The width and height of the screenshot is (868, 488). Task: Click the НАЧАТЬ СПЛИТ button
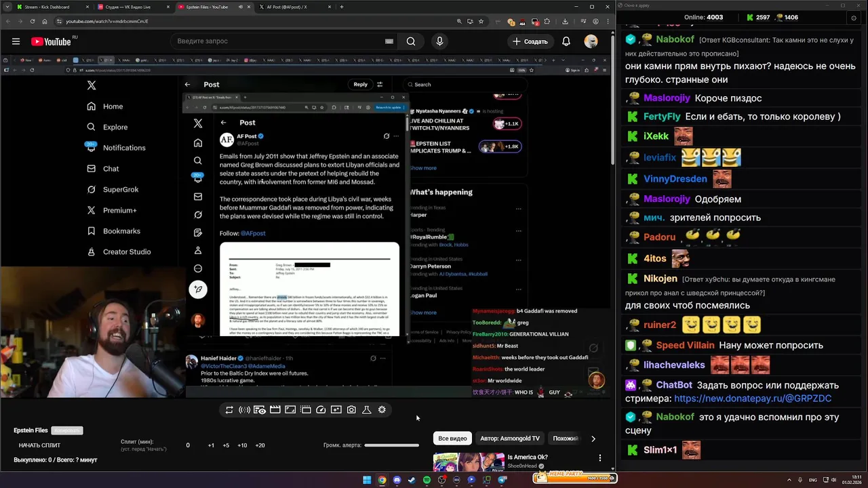39,445
